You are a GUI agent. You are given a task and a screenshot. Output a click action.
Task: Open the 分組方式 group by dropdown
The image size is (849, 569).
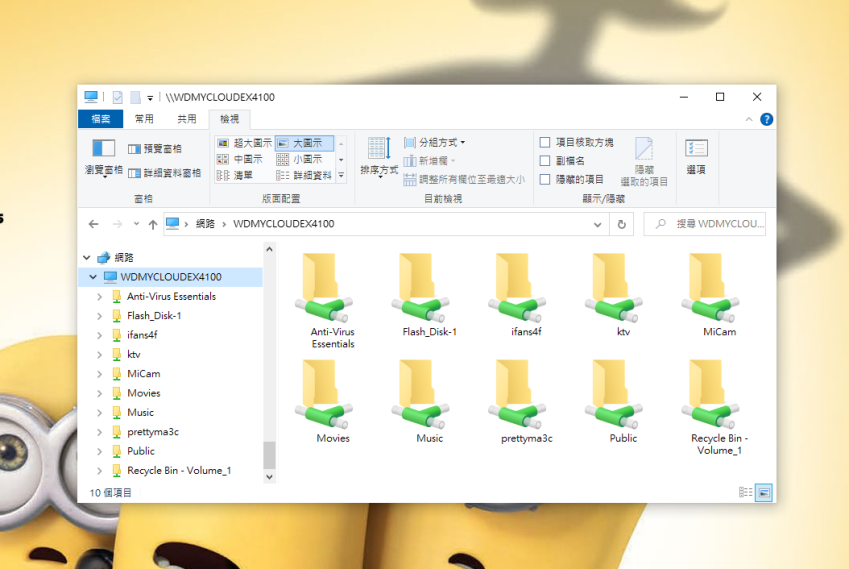[x=434, y=142]
